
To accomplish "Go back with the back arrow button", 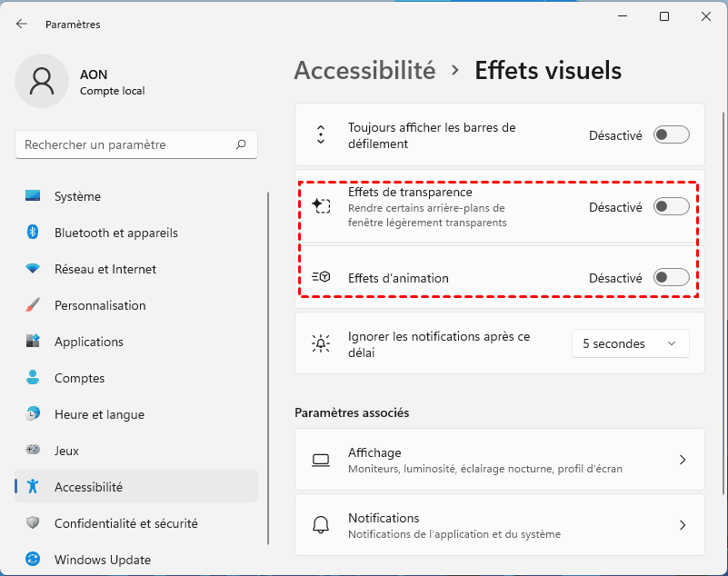I will tap(22, 25).
